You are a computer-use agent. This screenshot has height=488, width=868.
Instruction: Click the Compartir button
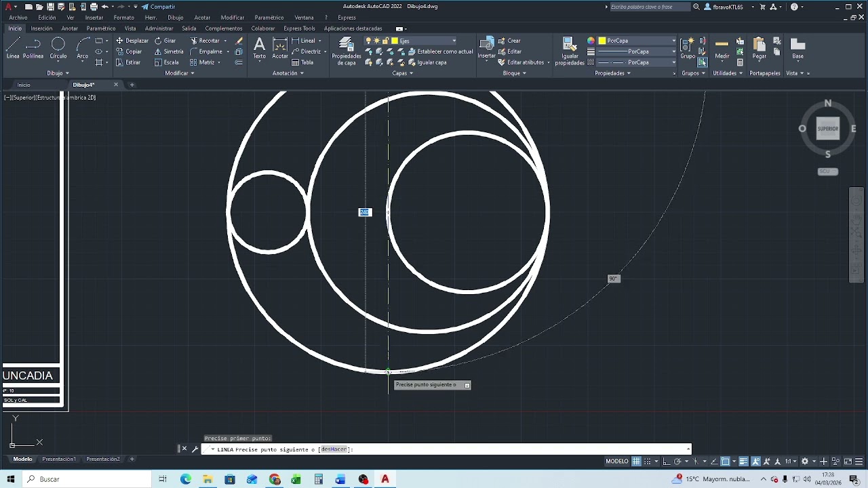pyautogui.click(x=158, y=7)
